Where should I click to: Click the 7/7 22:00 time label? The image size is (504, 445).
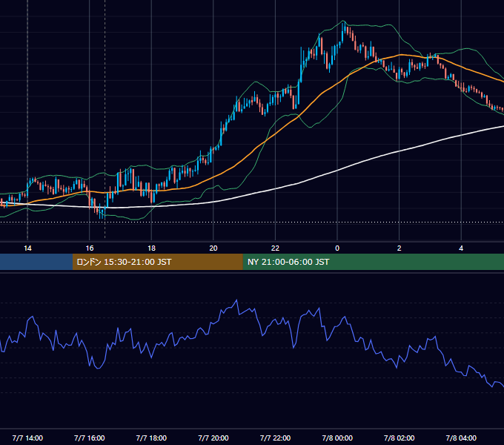coord(275,438)
